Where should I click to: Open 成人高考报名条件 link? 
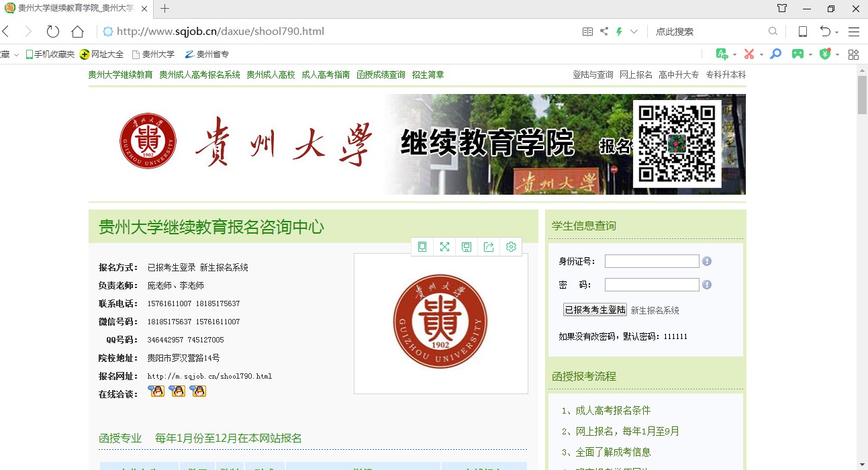click(x=613, y=410)
